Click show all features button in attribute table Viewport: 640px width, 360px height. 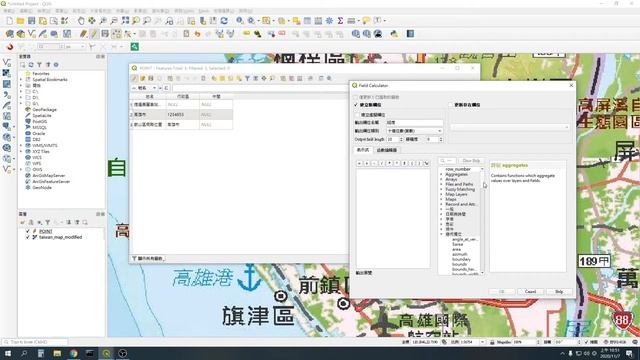point(148,258)
